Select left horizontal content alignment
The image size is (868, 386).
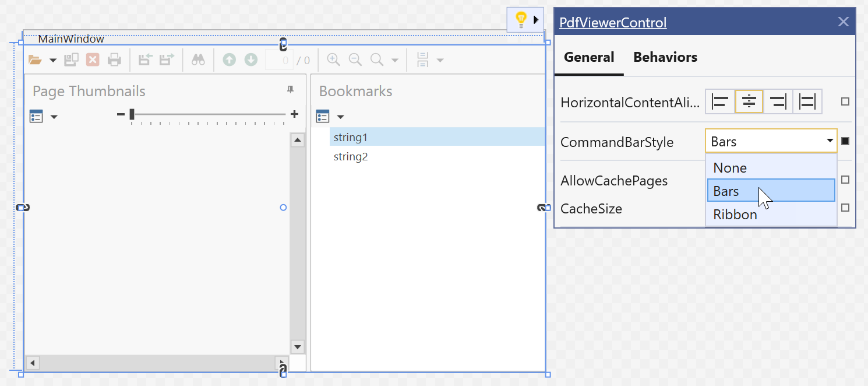720,101
